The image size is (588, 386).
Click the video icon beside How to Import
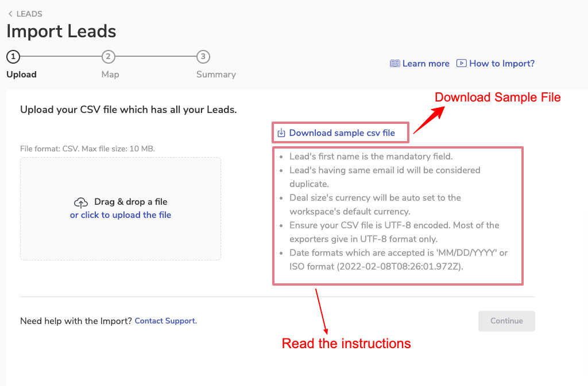tap(462, 64)
